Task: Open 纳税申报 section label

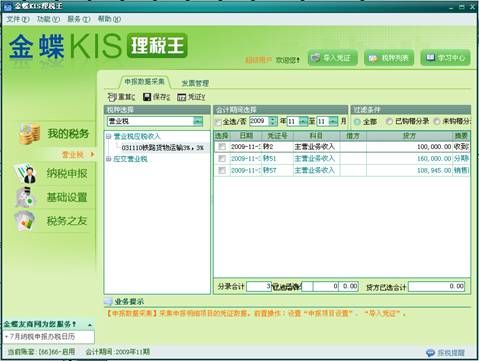Action: pos(67,173)
